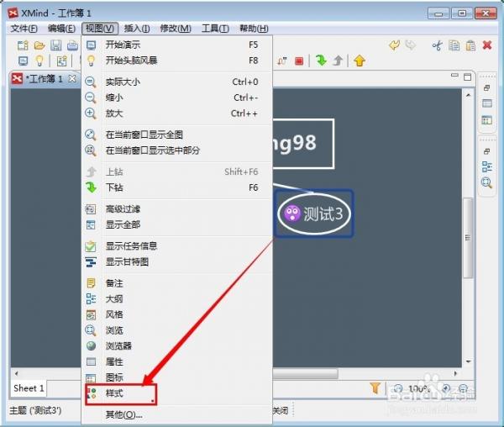504x427 pixels.
Task: Select the 工作簿 1 editor tab
Action: [x=45, y=79]
